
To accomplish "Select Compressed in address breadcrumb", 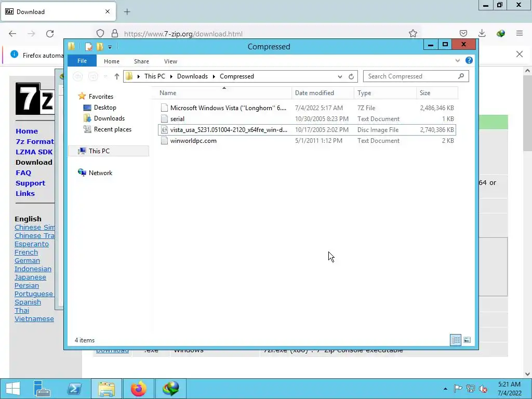I will (x=237, y=76).
